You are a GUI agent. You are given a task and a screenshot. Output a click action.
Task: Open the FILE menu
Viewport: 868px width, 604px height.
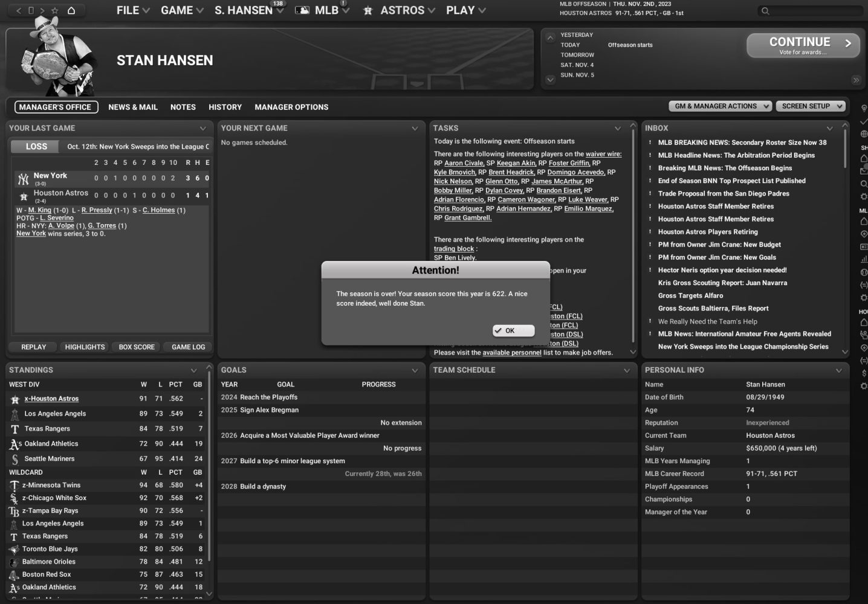133,10
